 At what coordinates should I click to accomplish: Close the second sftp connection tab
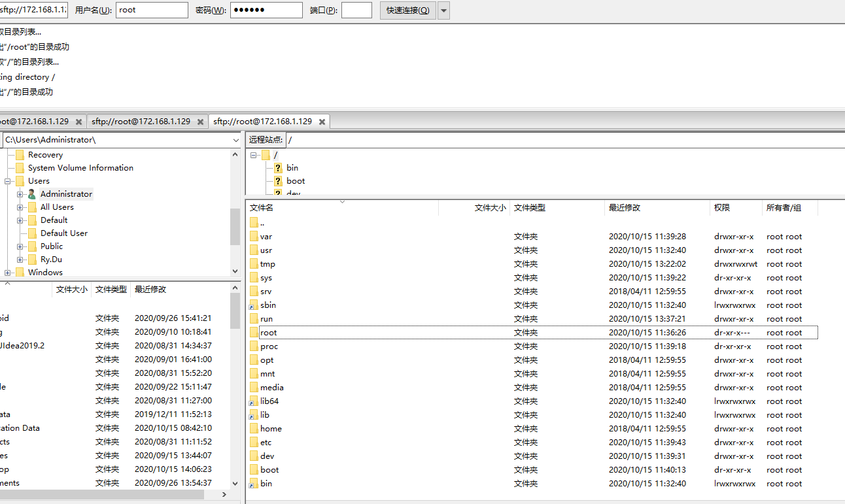[200, 122]
